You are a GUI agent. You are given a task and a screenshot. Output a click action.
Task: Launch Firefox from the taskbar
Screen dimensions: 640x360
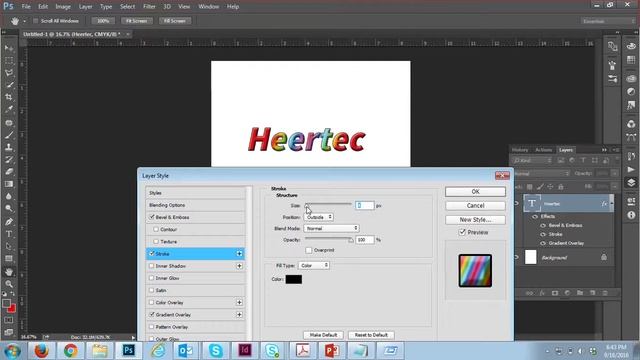tap(41, 351)
